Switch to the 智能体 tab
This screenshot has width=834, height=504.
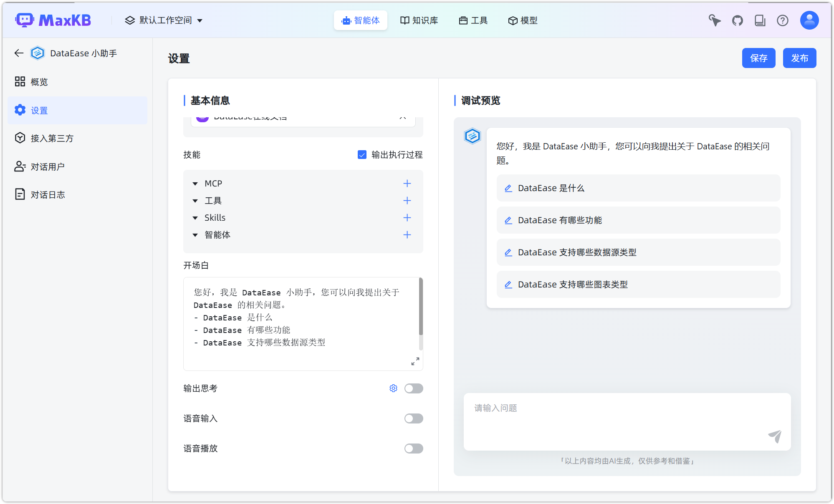pyautogui.click(x=361, y=20)
